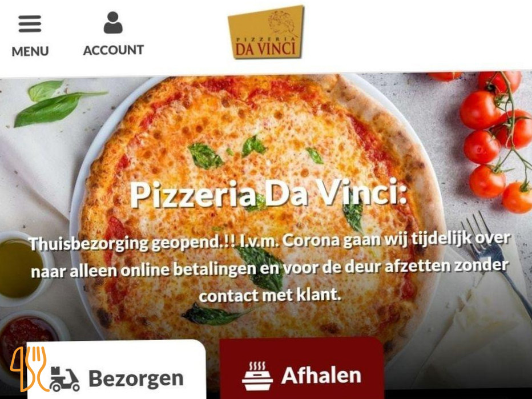Click the MENU text label
Screen dimensions: 532x399
(x=30, y=51)
